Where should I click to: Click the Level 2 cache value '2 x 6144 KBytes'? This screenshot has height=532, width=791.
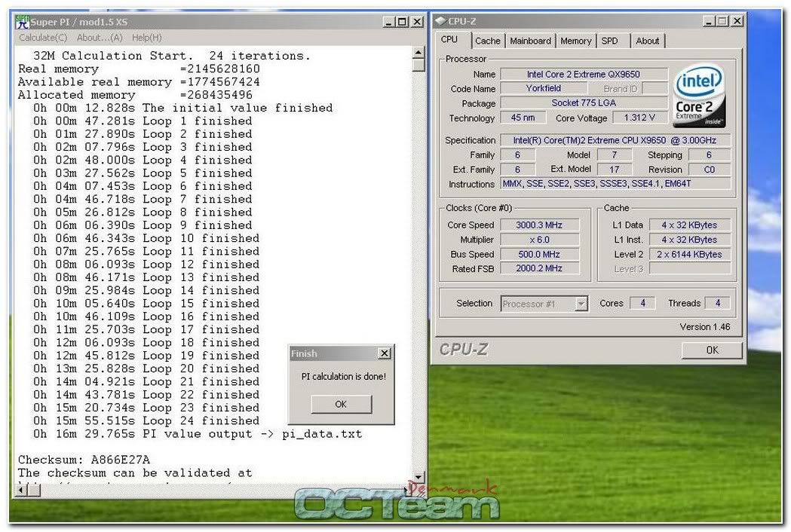(689, 254)
